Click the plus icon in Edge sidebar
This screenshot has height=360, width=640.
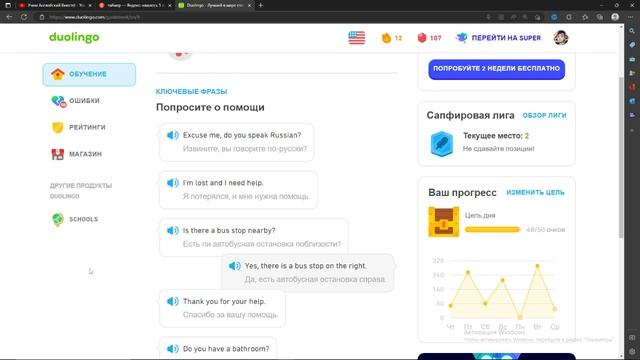tap(632, 130)
